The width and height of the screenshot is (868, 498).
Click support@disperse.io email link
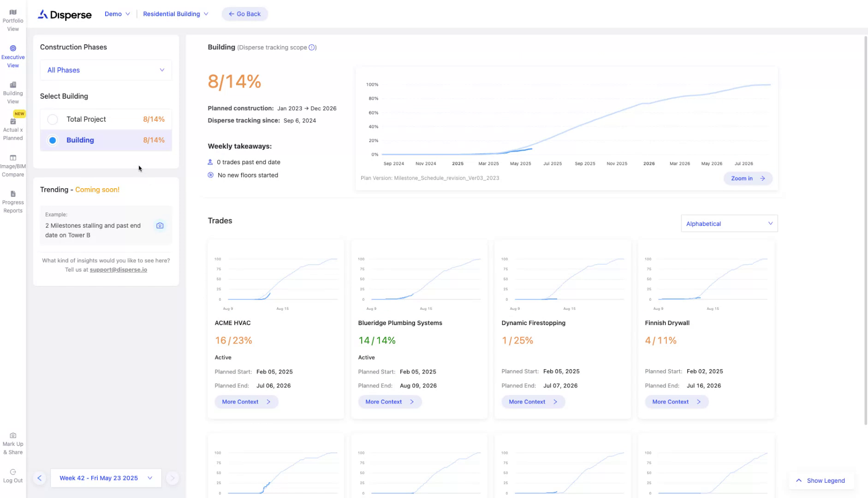point(118,270)
